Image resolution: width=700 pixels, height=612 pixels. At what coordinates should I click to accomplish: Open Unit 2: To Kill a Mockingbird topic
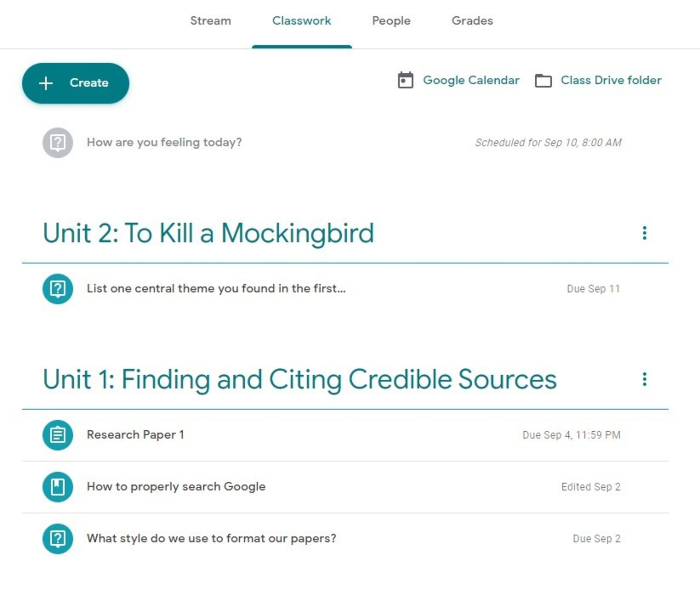pos(208,233)
